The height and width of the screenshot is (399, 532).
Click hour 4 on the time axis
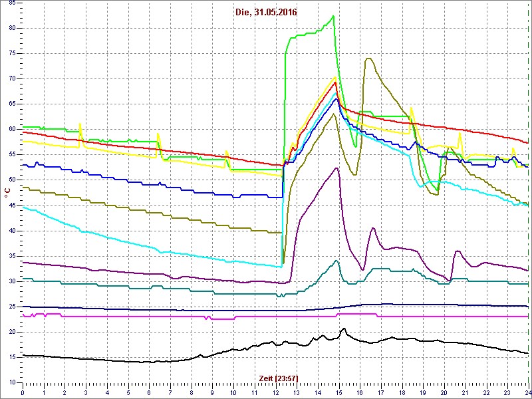[x=107, y=393]
